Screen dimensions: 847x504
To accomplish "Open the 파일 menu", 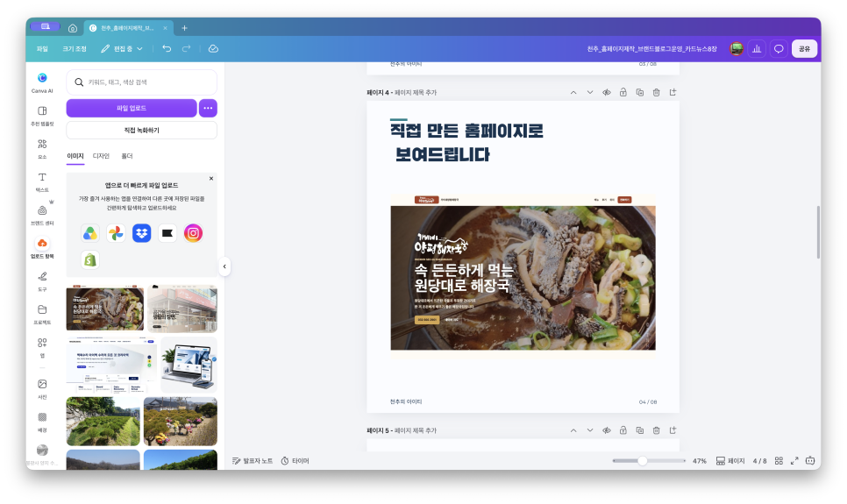I will tap(42, 48).
